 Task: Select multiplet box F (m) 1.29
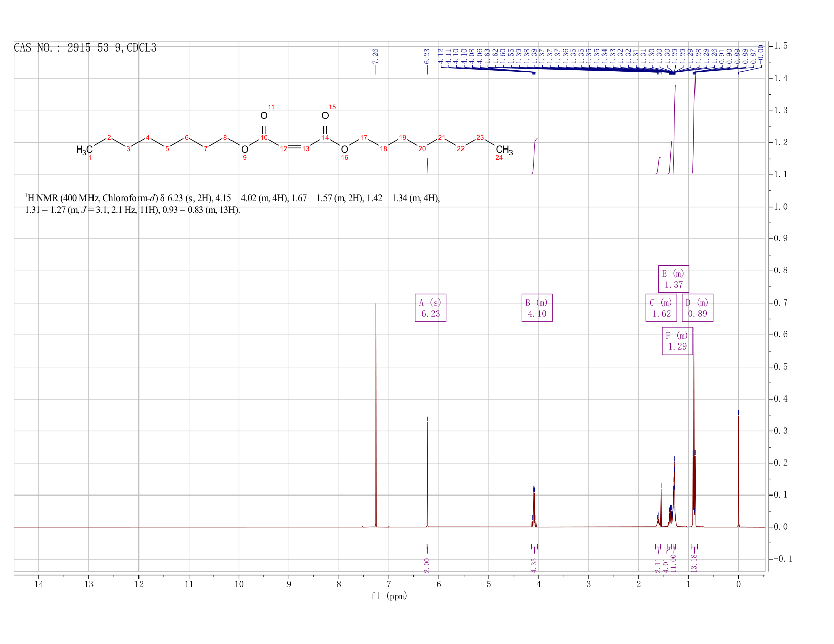pyautogui.click(x=677, y=341)
